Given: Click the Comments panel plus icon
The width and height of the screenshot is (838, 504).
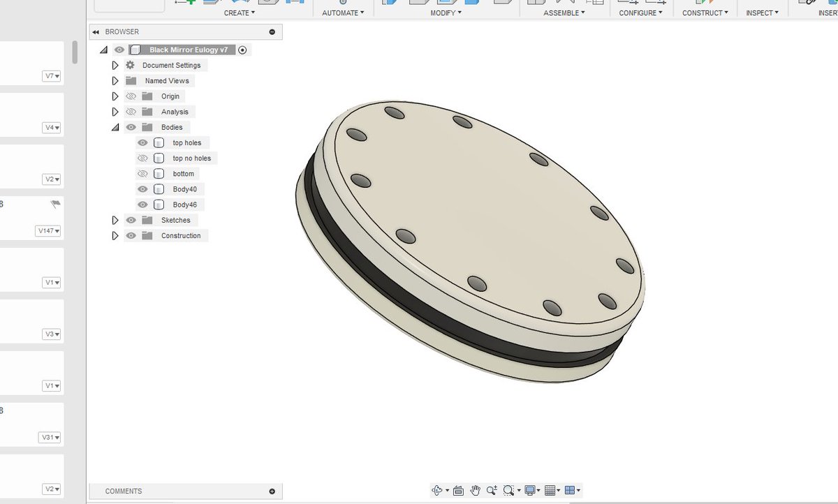Looking at the screenshot, I should pos(272,491).
